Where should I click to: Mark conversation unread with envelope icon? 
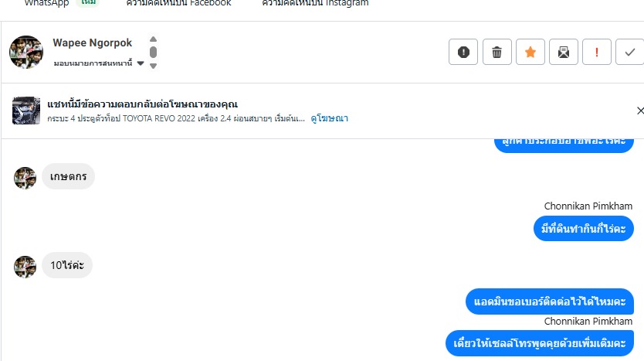click(x=564, y=52)
